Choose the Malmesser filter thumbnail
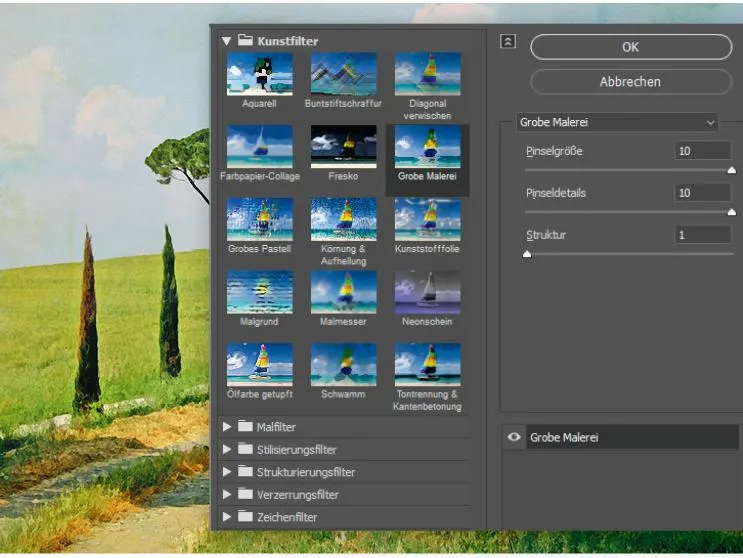Image resolution: width=743 pixels, height=558 pixels. pyautogui.click(x=344, y=292)
